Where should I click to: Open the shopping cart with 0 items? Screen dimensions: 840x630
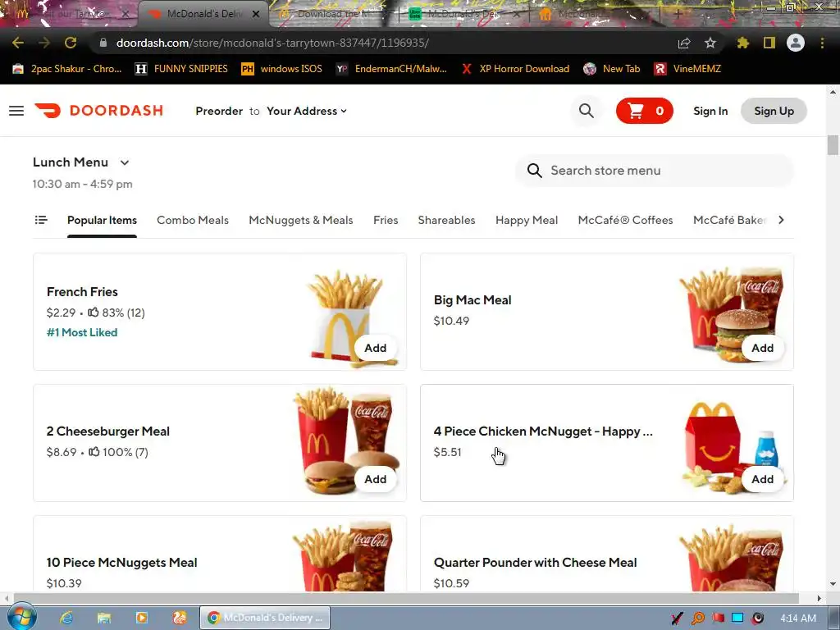[645, 111]
